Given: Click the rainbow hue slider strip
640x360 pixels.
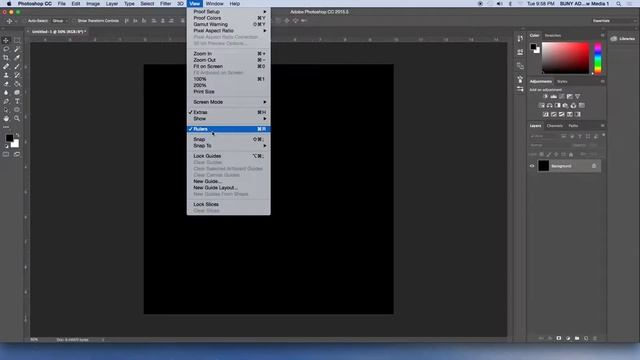Looking at the screenshot, I should pos(598,58).
